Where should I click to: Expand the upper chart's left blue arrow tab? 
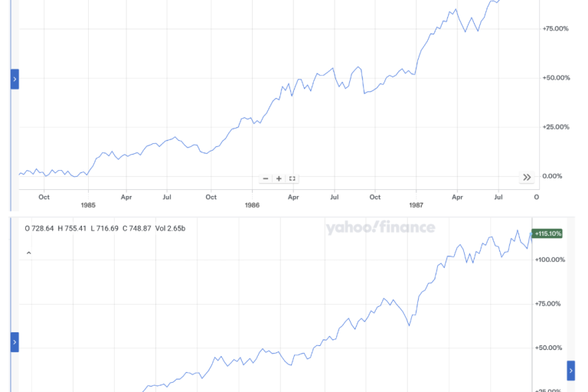pos(15,79)
